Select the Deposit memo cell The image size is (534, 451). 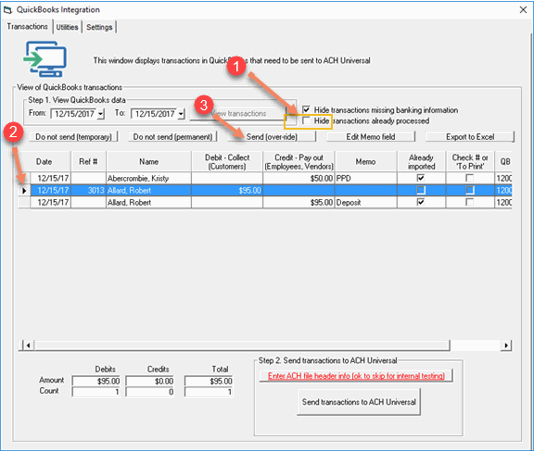pyautogui.click(x=366, y=203)
